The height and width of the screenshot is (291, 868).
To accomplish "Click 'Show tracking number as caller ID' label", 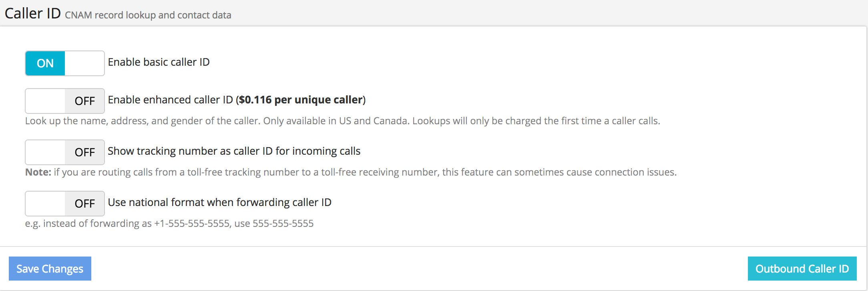I will (234, 151).
